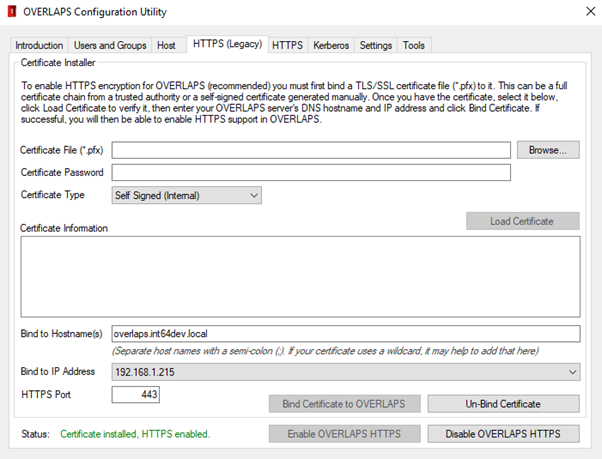Viewport: 602px width, 459px height.
Task: Click the disabled Load Certificate button
Action: click(x=523, y=221)
